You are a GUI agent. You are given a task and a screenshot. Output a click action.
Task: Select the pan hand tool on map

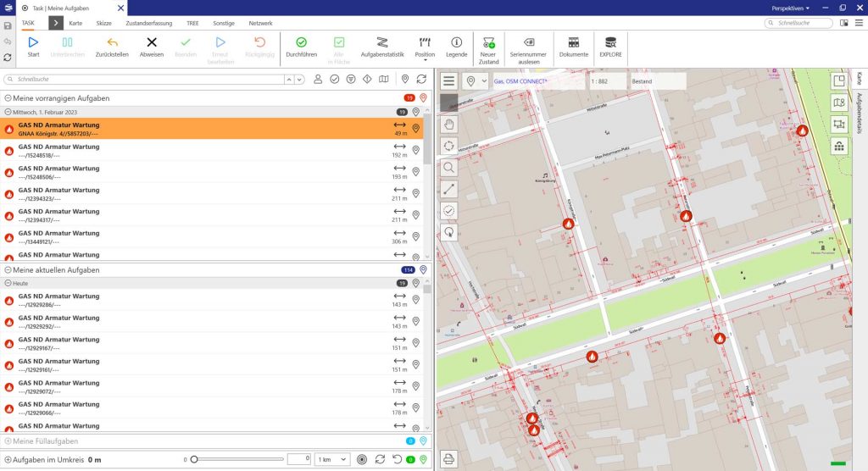(449, 124)
